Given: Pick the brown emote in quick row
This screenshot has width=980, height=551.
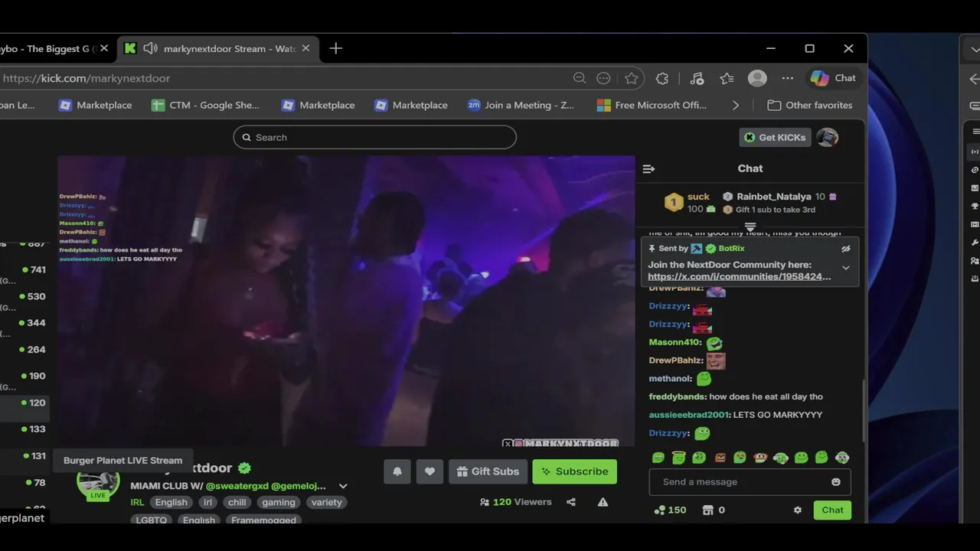Looking at the screenshot, I should coord(720,458).
